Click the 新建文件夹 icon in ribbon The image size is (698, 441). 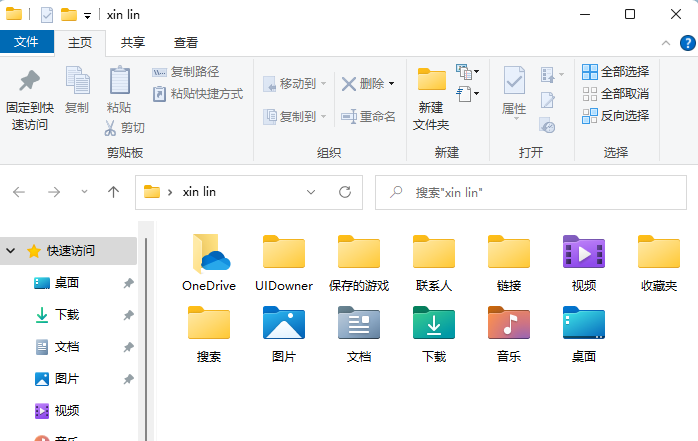(x=432, y=82)
